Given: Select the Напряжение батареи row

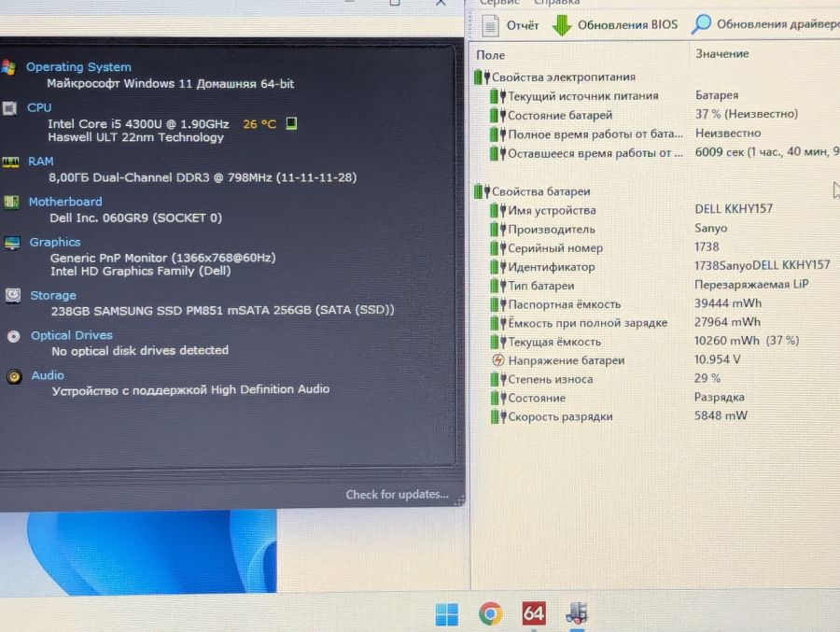Looking at the screenshot, I should click(x=665, y=360).
